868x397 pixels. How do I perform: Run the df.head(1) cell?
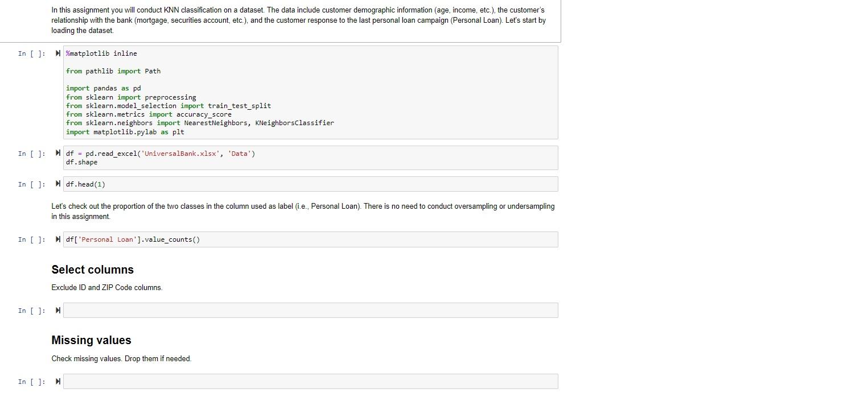point(58,184)
